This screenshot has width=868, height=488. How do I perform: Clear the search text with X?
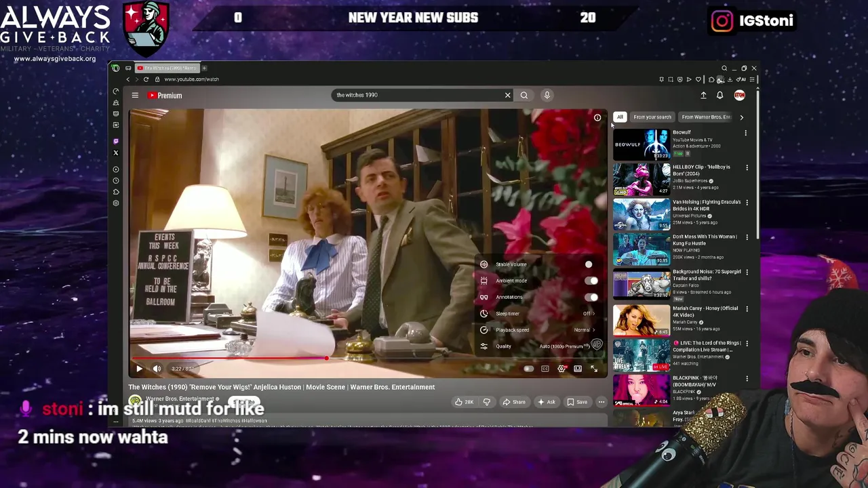click(507, 95)
